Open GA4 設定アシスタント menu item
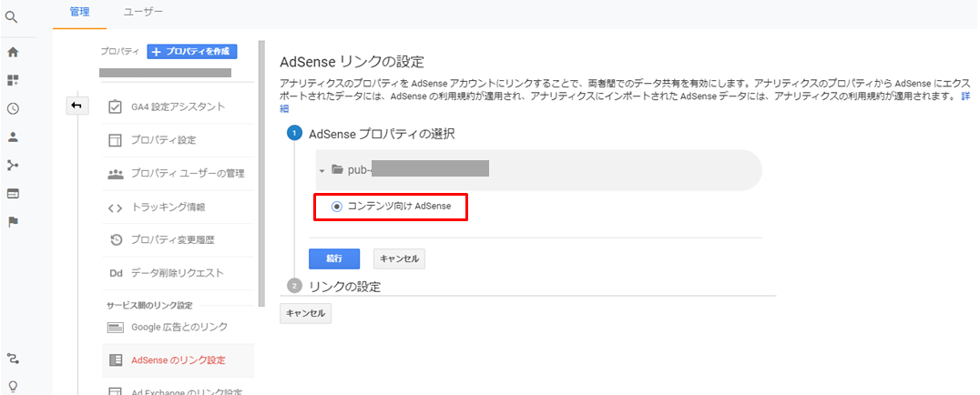980x395 pixels. tap(179, 106)
